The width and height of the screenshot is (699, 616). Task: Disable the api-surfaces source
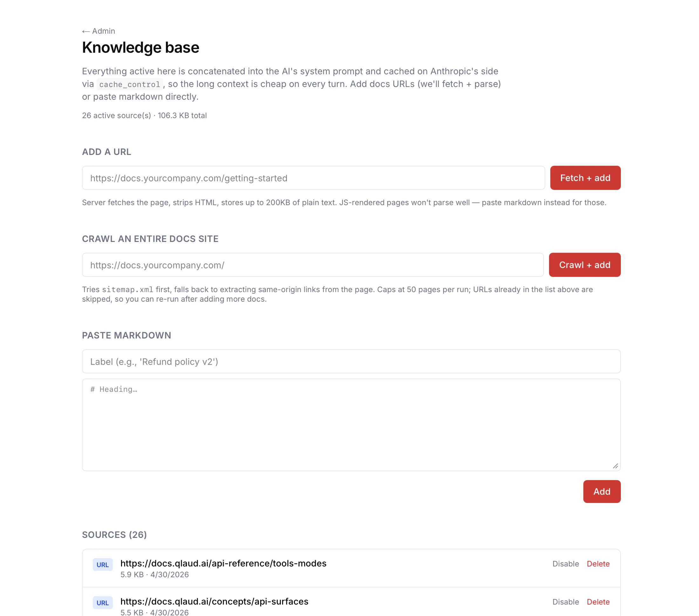(566, 602)
